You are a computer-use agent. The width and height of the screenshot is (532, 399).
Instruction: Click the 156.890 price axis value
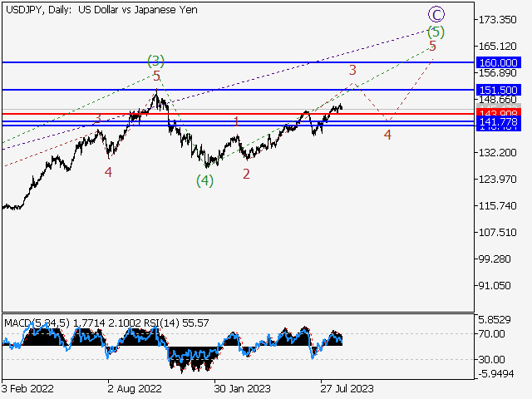click(497, 73)
